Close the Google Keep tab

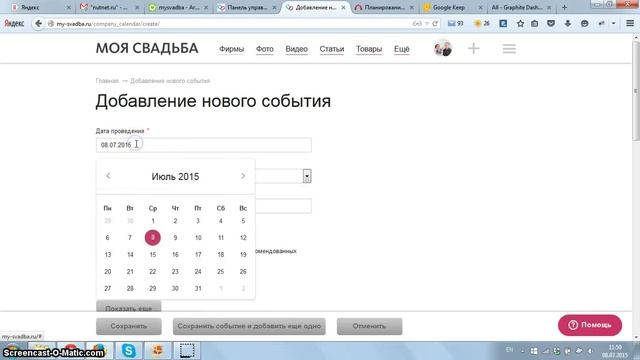pos(480,7)
